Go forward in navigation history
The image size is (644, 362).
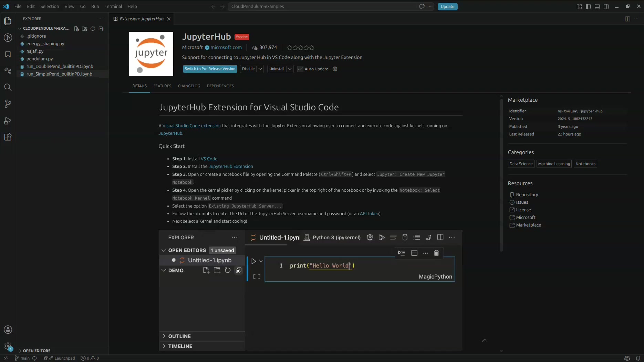[x=222, y=7]
